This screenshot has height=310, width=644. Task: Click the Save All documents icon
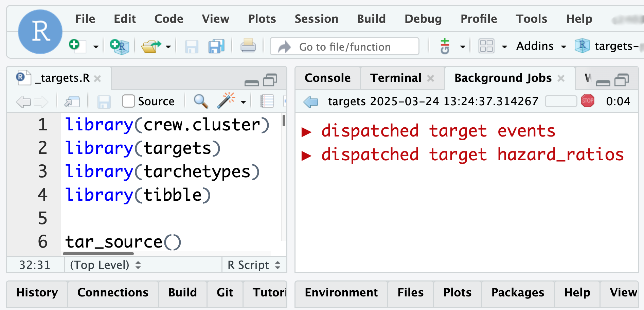tap(216, 46)
